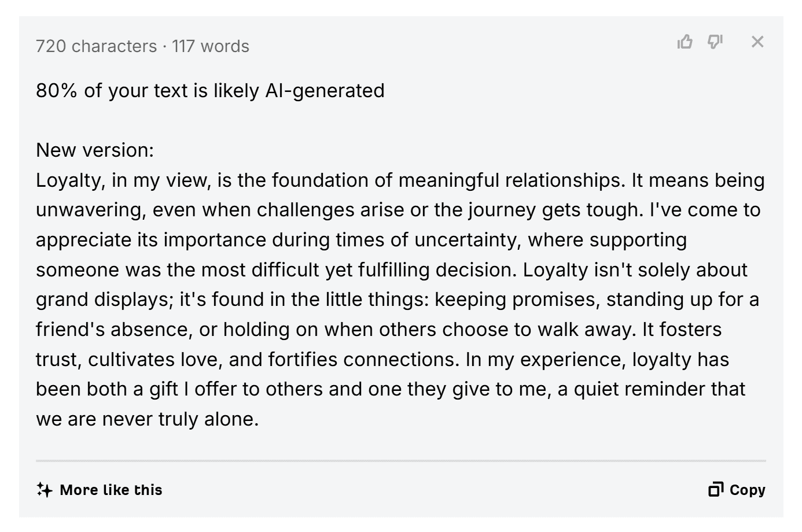
Task: Click the "117 words" count
Action: (211, 46)
